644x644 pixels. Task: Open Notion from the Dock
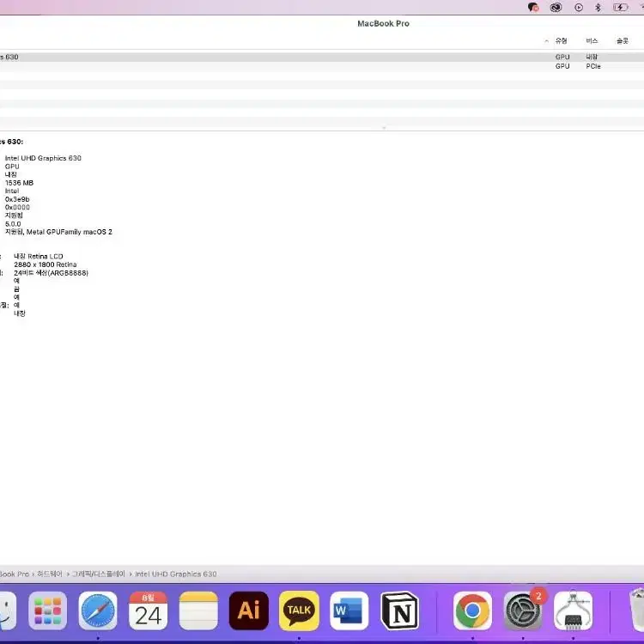point(399,611)
